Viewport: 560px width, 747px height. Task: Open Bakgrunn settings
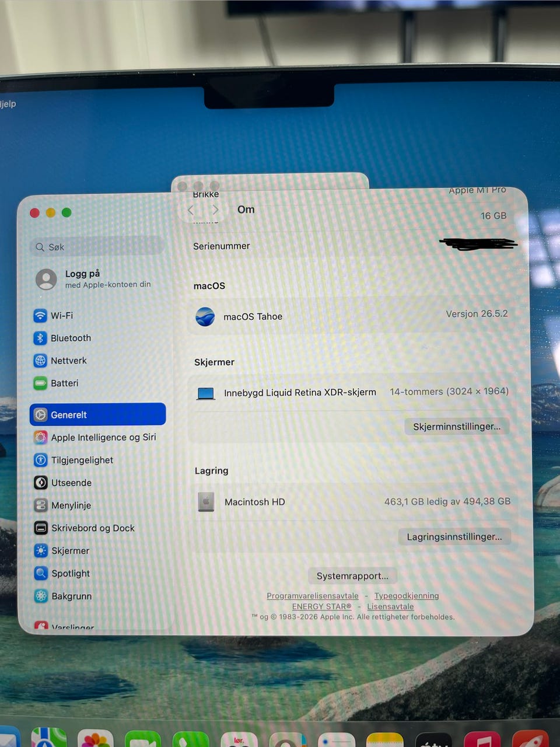click(x=63, y=596)
